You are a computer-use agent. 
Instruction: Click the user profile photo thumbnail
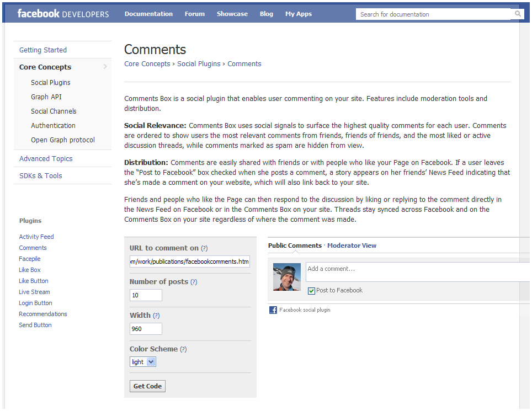pyautogui.click(x=287, y=277)
